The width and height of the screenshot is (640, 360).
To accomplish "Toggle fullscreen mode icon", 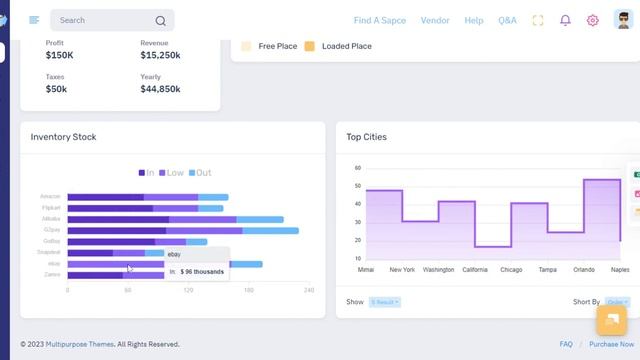I will point(538,20).
